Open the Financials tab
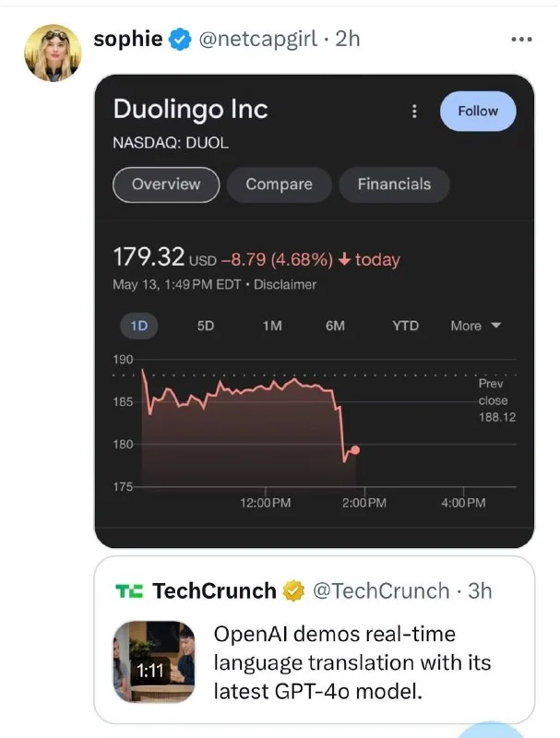The width and height of the screenshot is (560, 738). 394,184
